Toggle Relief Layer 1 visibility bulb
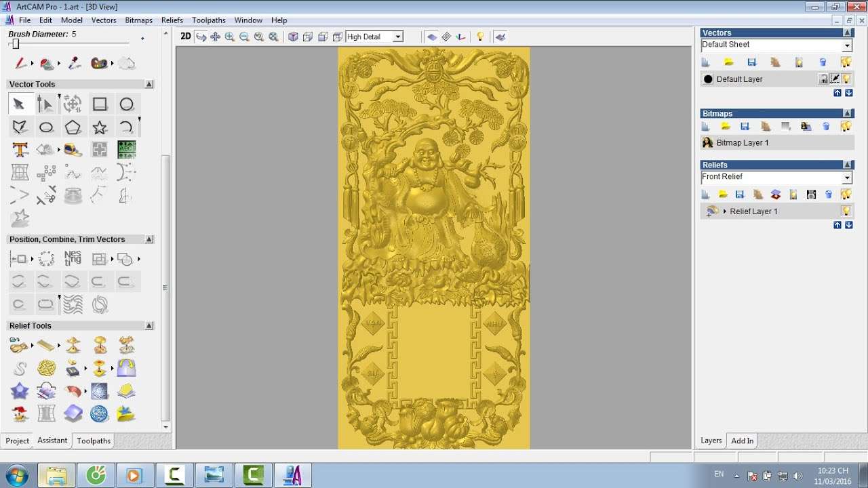Image resolution: width=868 pixels, height=488 pixels. click(x=846, y=211)
